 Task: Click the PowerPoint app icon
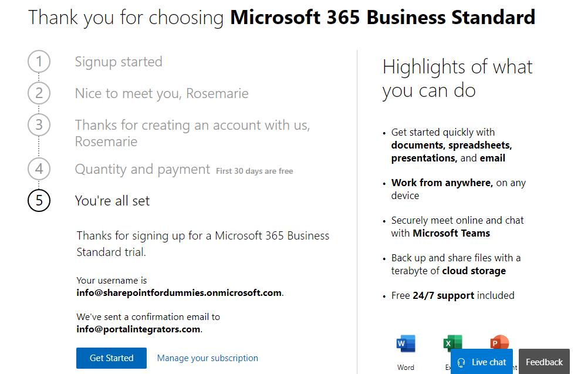pyautogui.click(x=499, y=341)
